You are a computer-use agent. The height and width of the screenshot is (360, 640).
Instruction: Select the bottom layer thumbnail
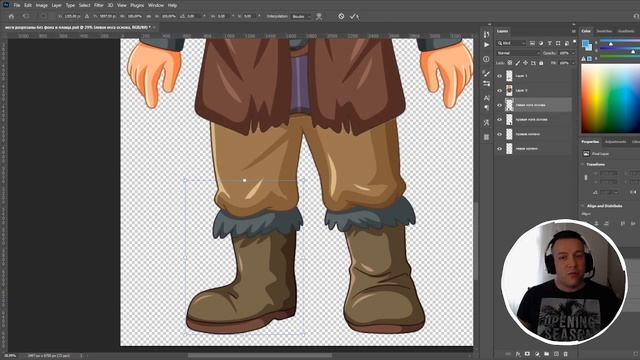click(x=509, y=149)
